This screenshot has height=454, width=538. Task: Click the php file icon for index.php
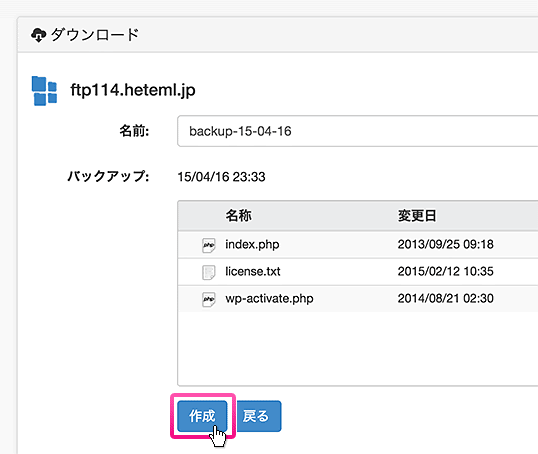209,245
